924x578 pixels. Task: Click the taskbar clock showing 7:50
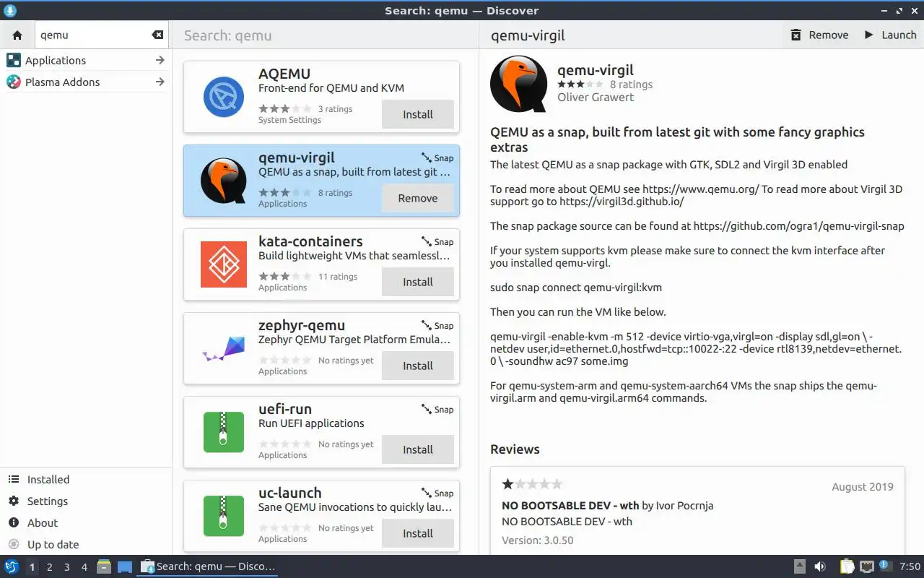click(910, 566)
